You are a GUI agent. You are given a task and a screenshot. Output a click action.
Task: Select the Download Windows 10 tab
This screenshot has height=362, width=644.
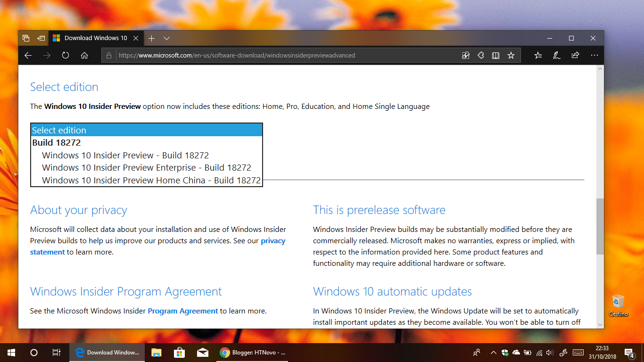pos(96,38)
